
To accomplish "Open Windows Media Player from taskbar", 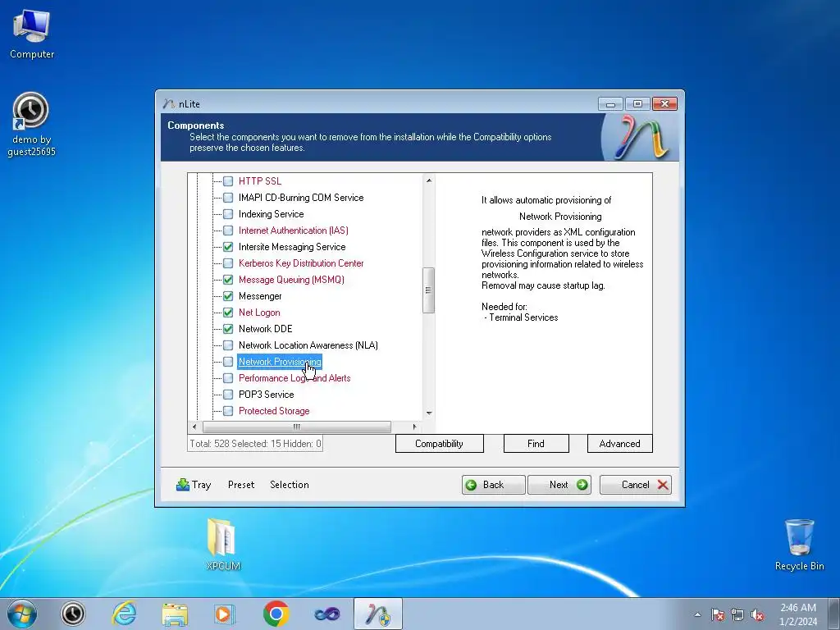I will 225,614.
